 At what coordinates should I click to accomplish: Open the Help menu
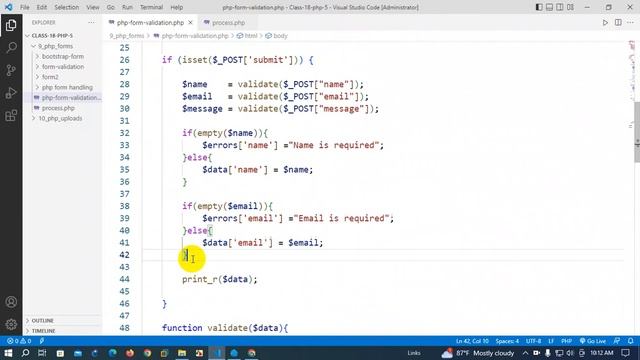coord(176,7)
